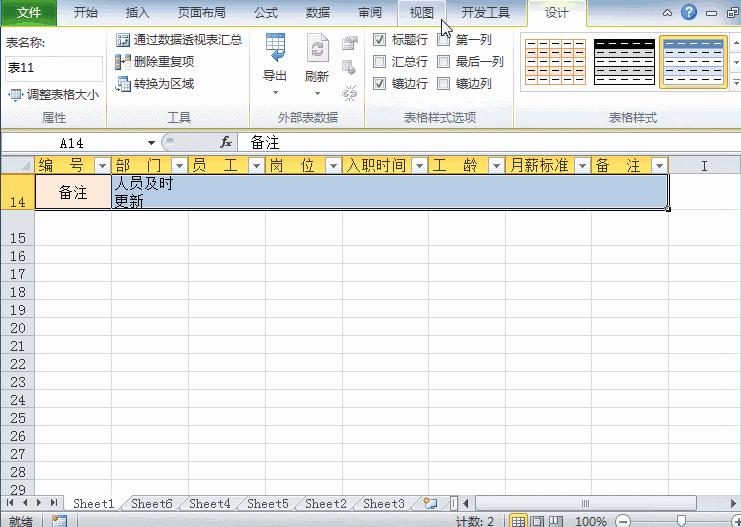Switch to the 视图 (View) ribbon tab
The width and height of the screenshot is (741, 527).
pyautogui.click(x=422, y=13)
